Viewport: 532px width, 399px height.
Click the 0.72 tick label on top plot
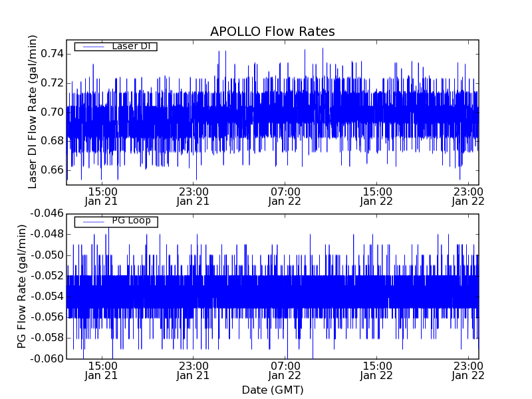click(x=53, y=82)
